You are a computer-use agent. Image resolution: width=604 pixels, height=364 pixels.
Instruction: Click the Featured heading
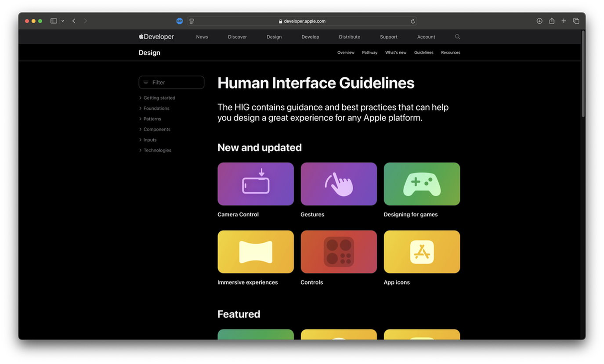pyautogui.click(x=239, y=314)
